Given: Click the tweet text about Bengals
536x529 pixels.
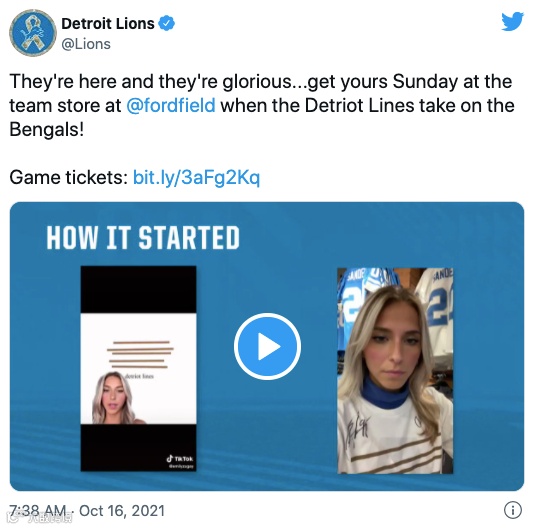Looking at the screenshot, I should click(x=262, y=105).
